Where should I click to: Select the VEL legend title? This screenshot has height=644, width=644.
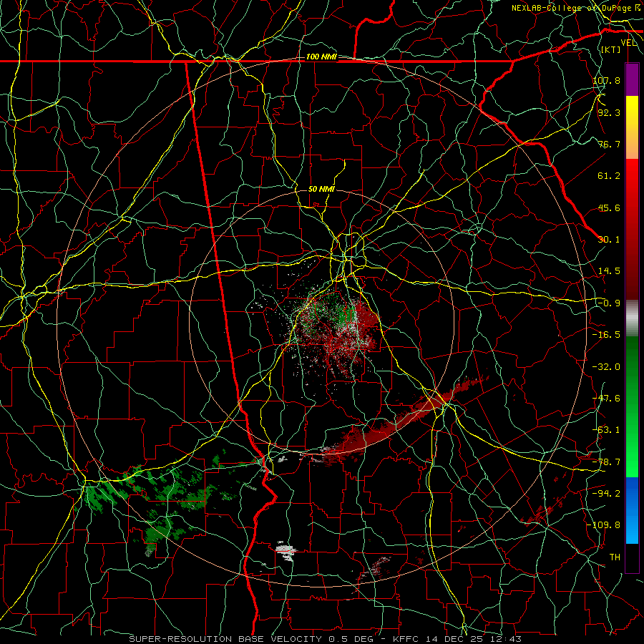629,43
